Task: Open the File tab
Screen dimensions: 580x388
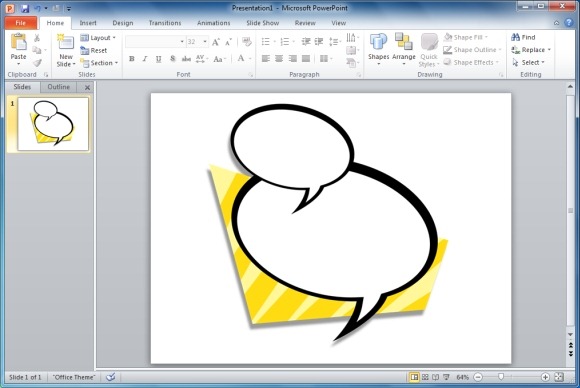Action: click(21, 23)
